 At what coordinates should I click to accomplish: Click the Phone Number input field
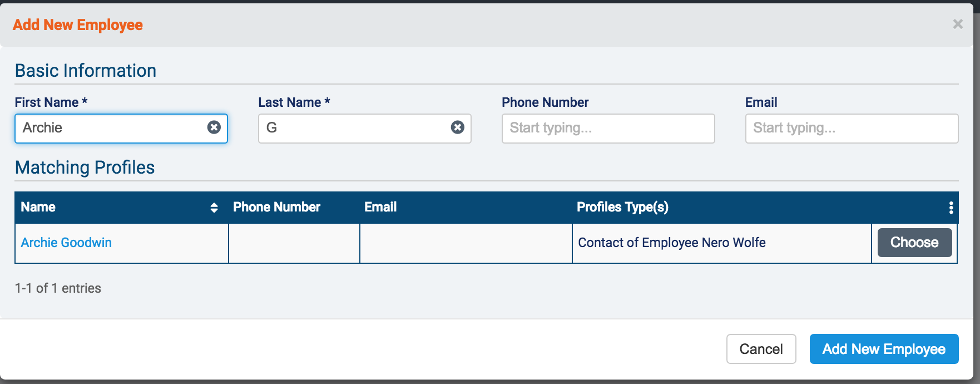click(608, 128)
